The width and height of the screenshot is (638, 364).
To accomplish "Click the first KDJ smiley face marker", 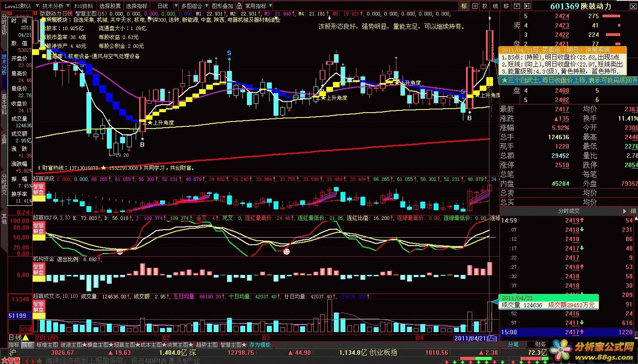I will tap(120, 251).
